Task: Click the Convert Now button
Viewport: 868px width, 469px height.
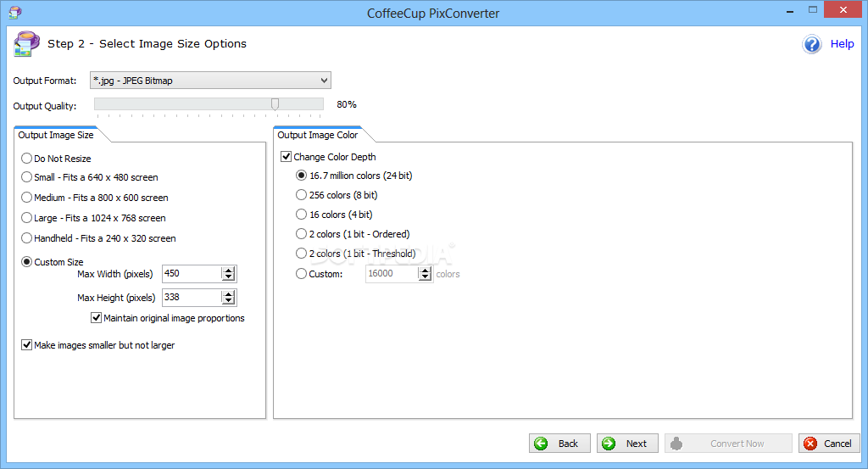Action: click(728, 444)
